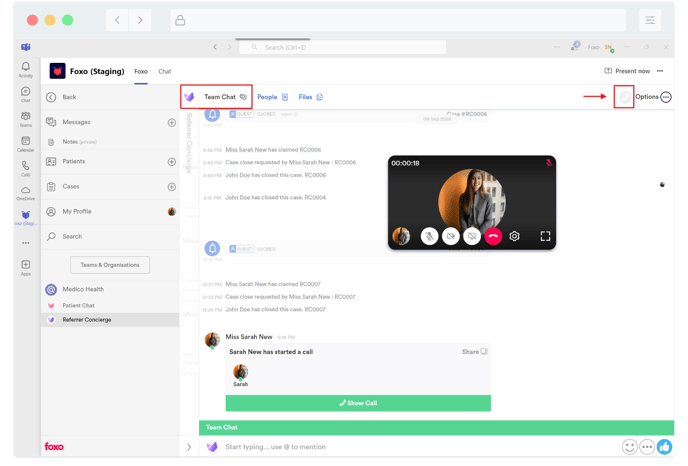This screenshot has height=466, width=688.
Task: Share the call message
Action: tap(474, 352)
